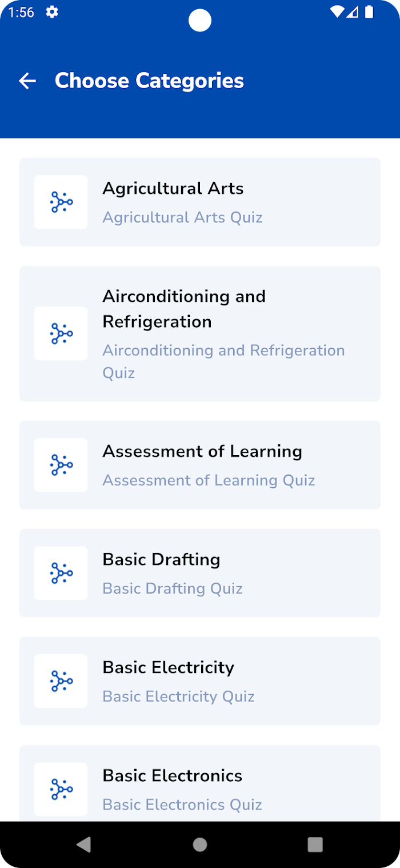Open the Agricultural Arts title

click(173, 189)
